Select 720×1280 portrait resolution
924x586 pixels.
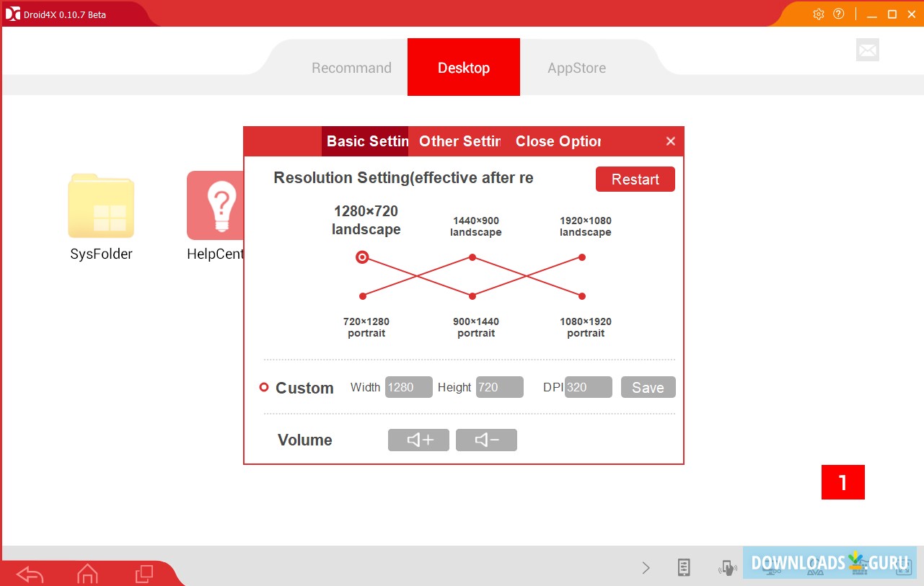363,296
